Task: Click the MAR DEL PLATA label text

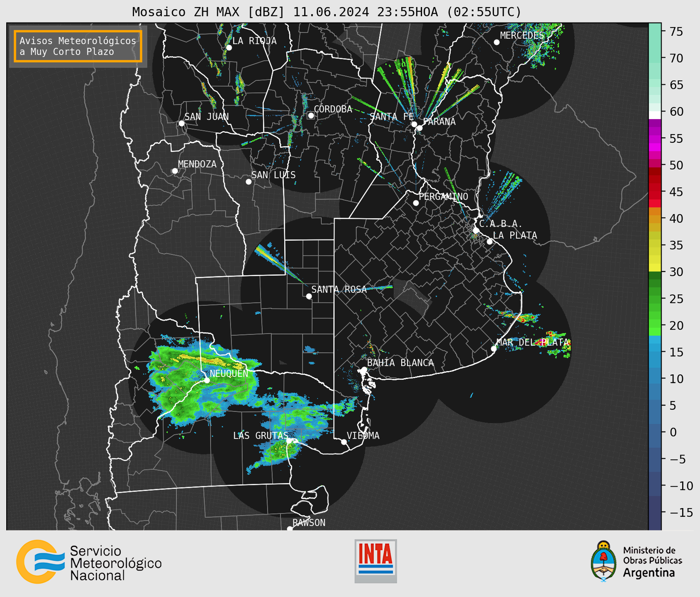Action: click(532, 343)
